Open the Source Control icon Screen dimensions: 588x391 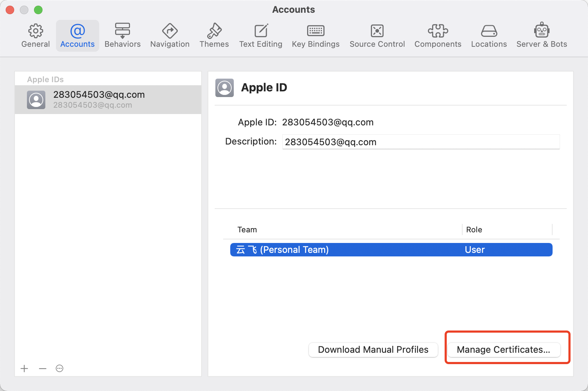pos(377,31)
